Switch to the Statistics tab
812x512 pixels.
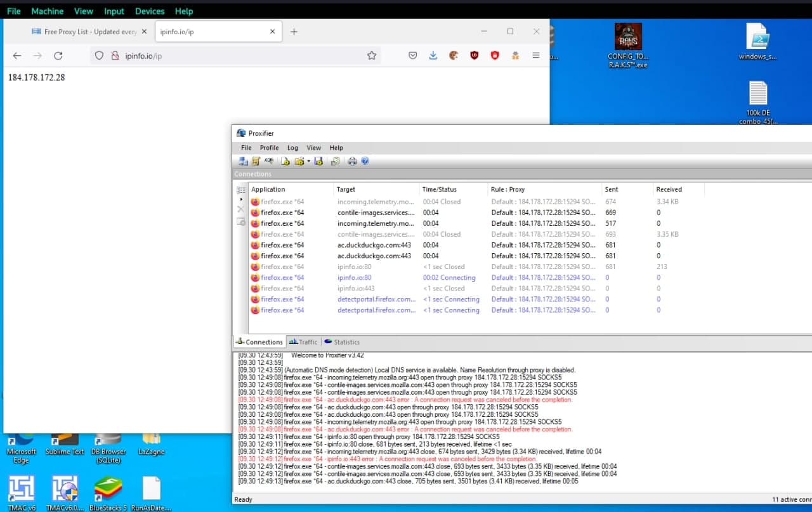[x=342, y=342]
